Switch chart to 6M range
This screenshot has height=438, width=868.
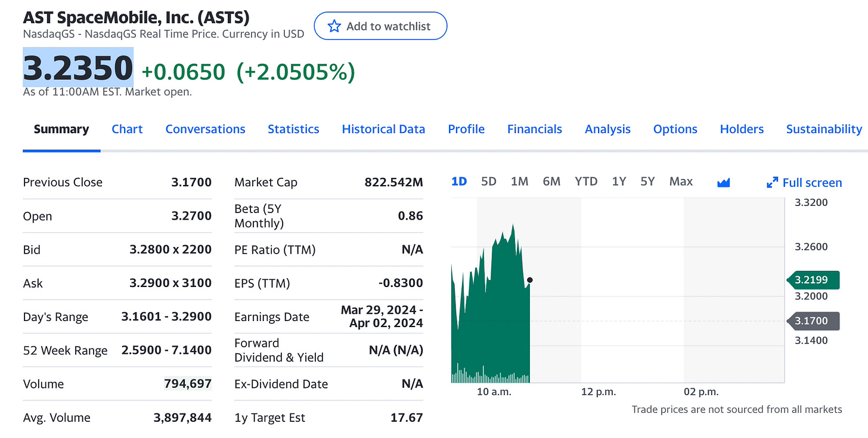coord(551,181)
